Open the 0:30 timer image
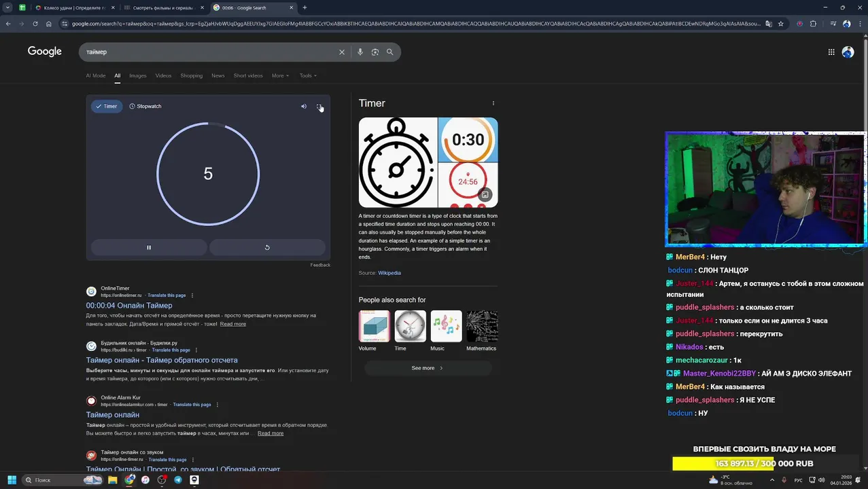This screenshot has width=868, height=489. click(x=468, y=139)
